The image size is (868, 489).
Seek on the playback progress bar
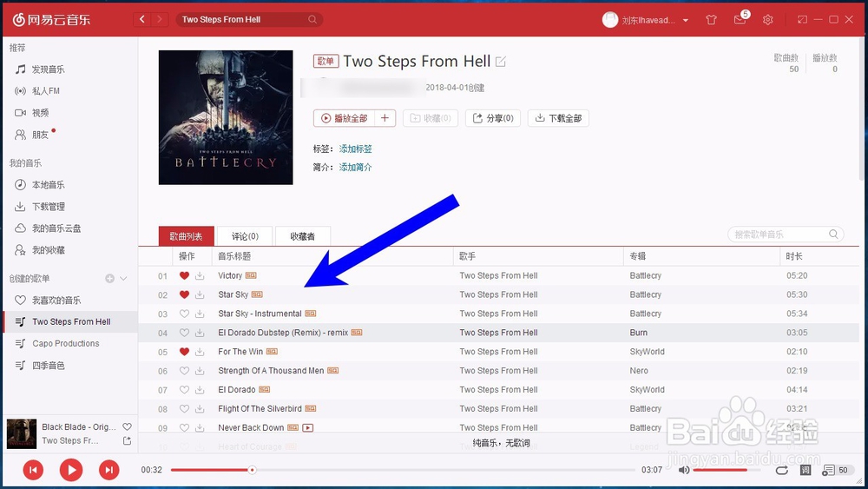point(403,470)
